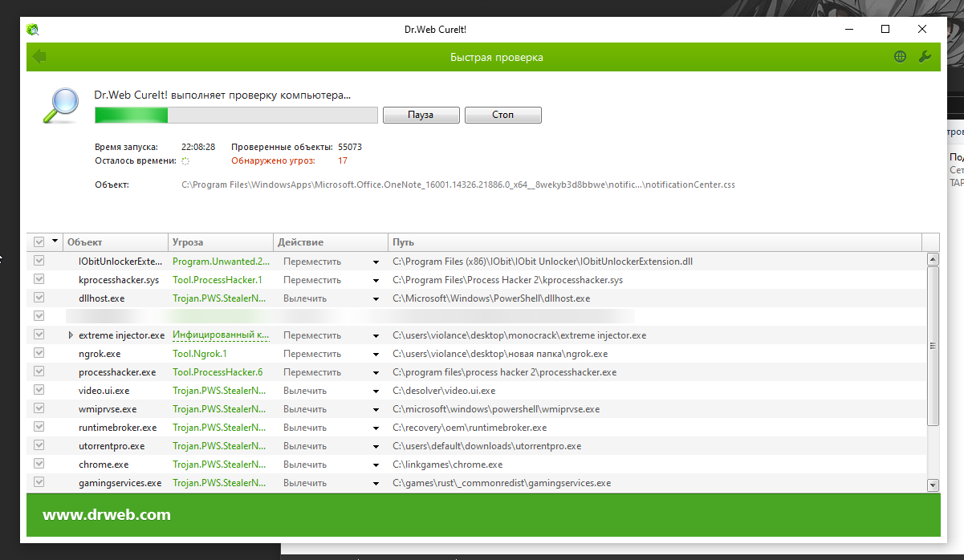
Task: Click the Dr.Web CureIt! title bar app icon
Action: pyautogui.click(x=33, y=30)
